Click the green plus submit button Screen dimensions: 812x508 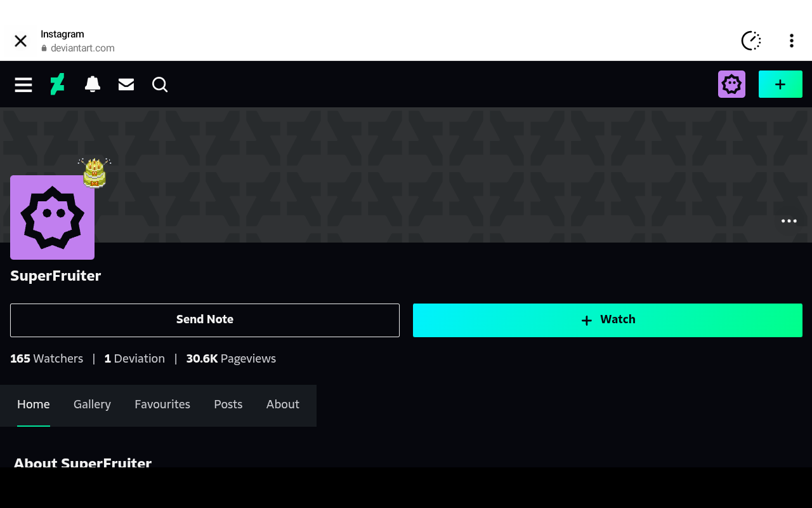(780, 84)
